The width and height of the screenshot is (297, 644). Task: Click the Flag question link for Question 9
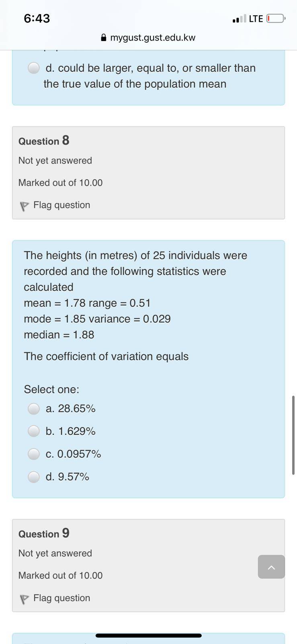(61, 598)
